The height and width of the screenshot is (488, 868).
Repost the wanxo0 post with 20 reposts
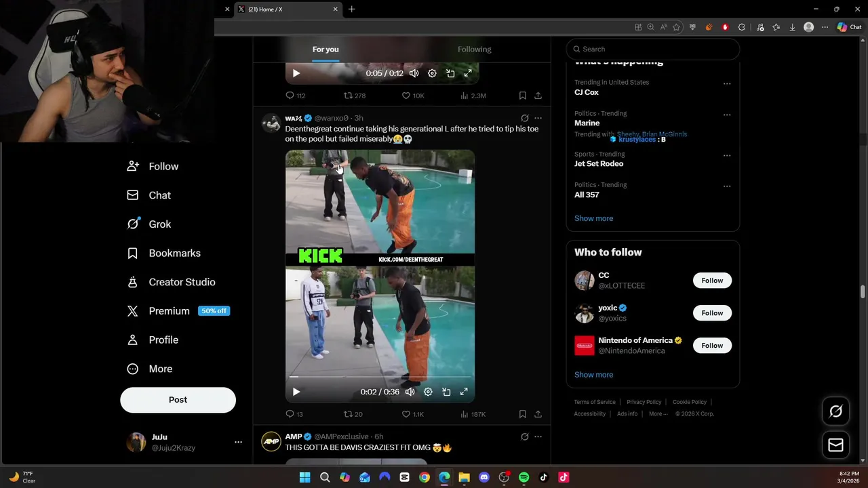tap(353, 414)
